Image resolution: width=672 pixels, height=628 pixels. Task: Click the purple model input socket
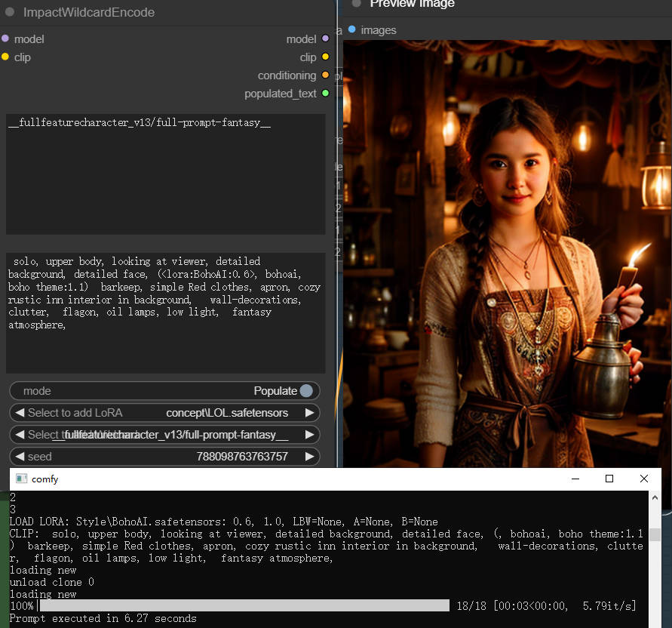click(x=8, y=38)
